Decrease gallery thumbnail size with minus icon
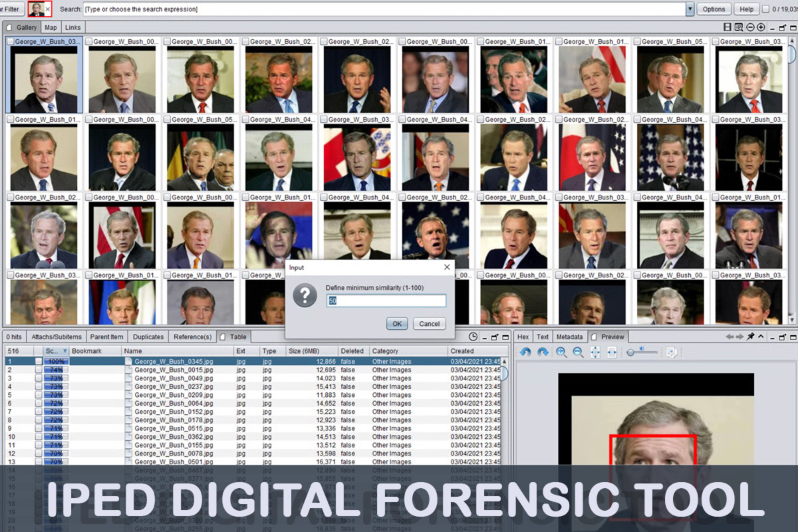This screenshot has width=798, height=532. click(x=750, y=27)
